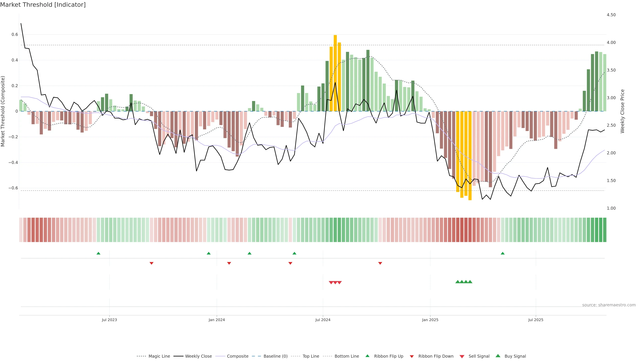Toggle the Baseline (0) legend entry

(276, 356)
